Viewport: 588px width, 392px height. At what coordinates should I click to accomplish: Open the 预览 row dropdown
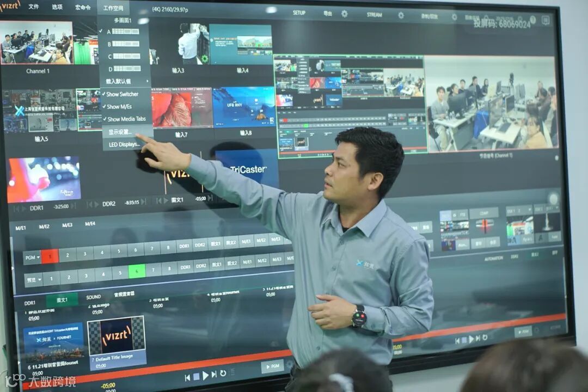[x=33, y=279]
